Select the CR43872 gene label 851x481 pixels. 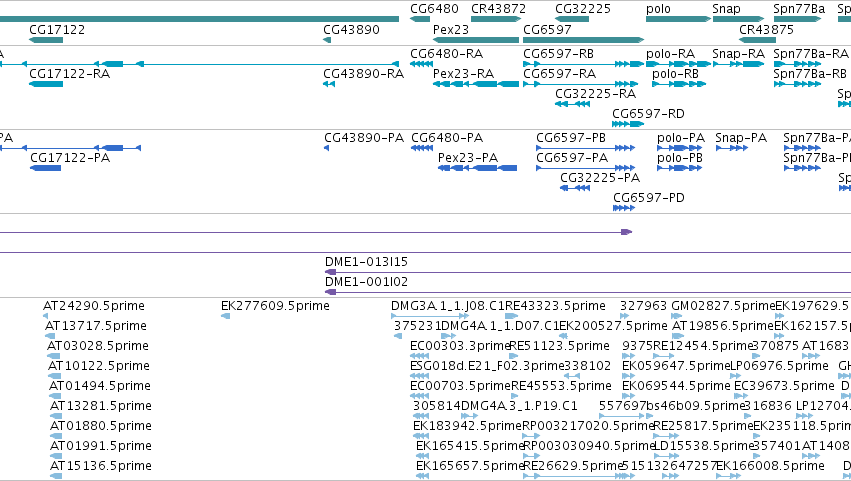[498, 9]
